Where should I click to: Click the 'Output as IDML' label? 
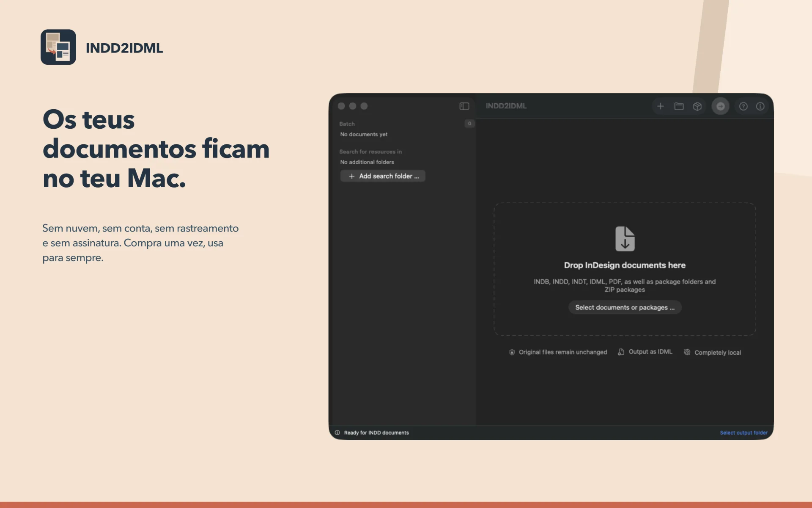click(x=650, y=352)
